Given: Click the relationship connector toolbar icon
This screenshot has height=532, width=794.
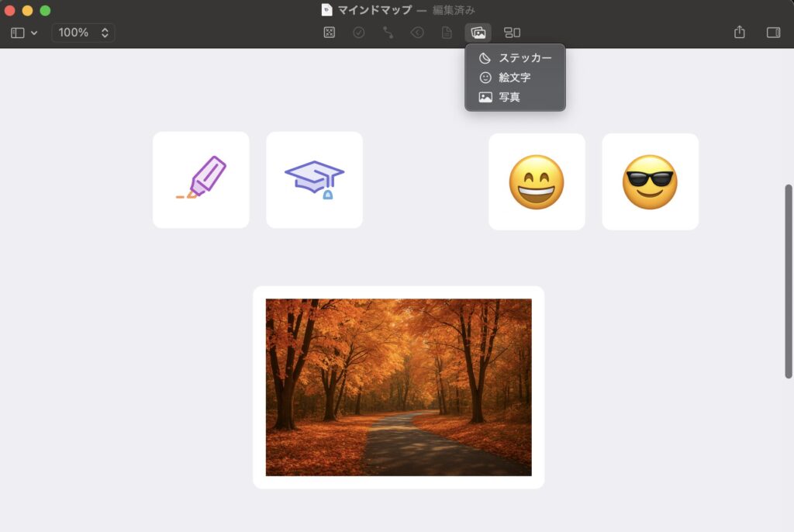Looking at the screenshot, I should pyautogui.click(x=388, y=33).
